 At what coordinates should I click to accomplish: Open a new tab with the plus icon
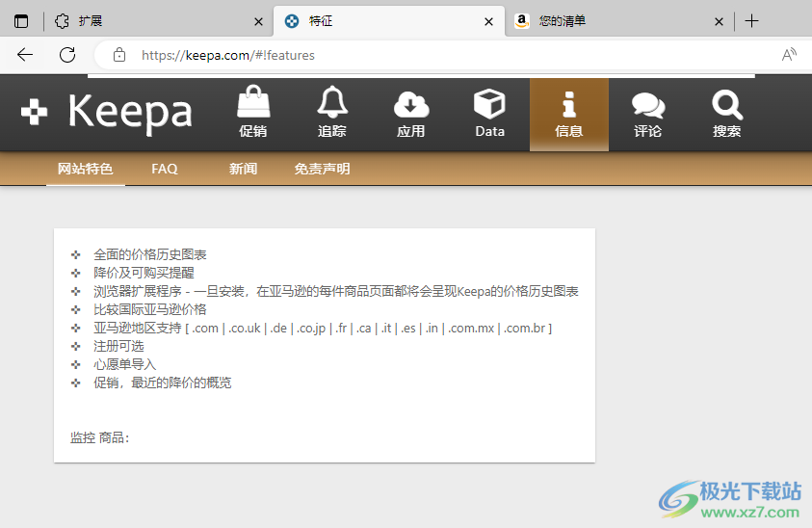tap(751, 21)
